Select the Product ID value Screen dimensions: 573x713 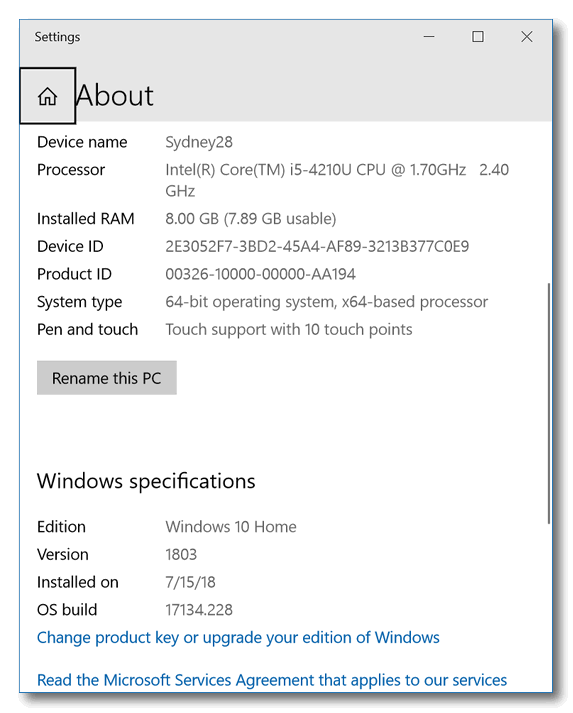coord(260,274)
